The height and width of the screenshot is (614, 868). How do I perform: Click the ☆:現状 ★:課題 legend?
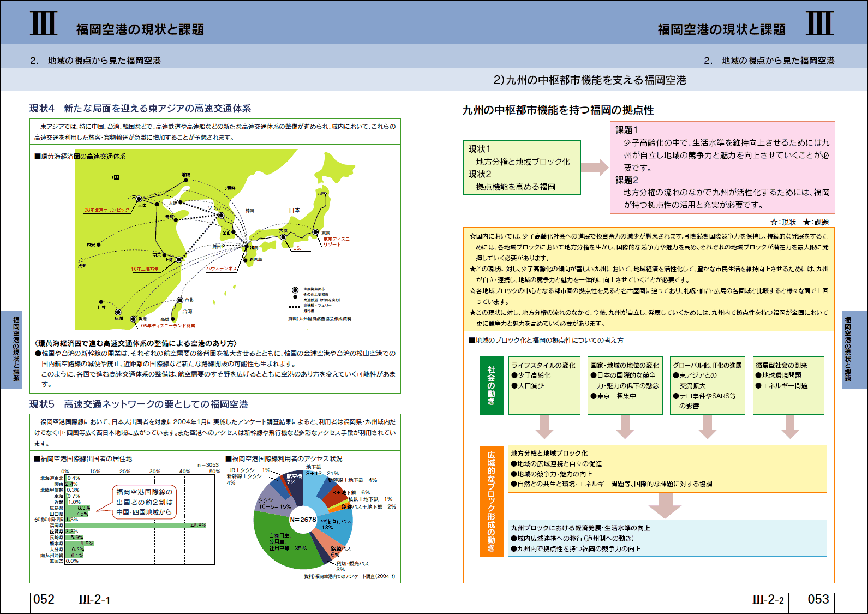pos(799,222)
